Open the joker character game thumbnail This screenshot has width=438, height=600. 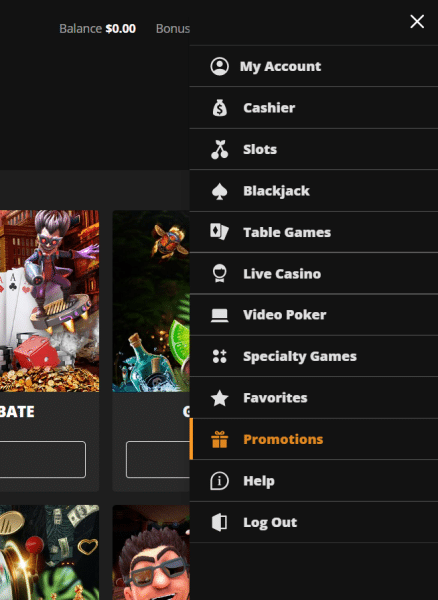pos(49,301)
